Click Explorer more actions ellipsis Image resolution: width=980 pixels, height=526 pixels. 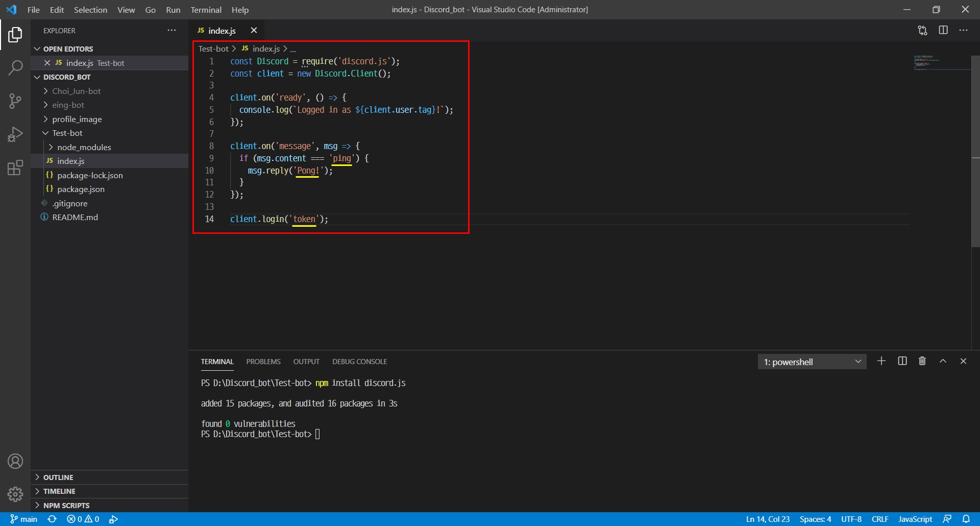point(171,31)
